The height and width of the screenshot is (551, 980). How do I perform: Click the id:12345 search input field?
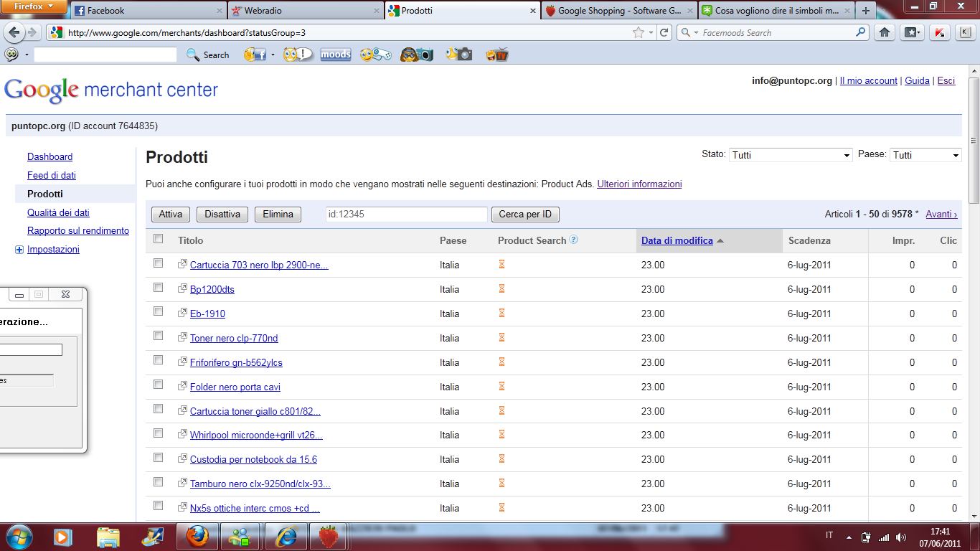click(405, 214)
